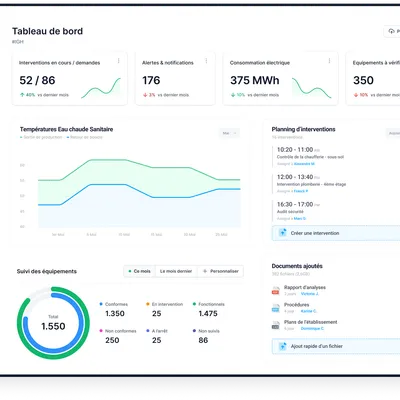
Task: Click the Documents ajoutés heading
Action: click(x=297, y=266)
